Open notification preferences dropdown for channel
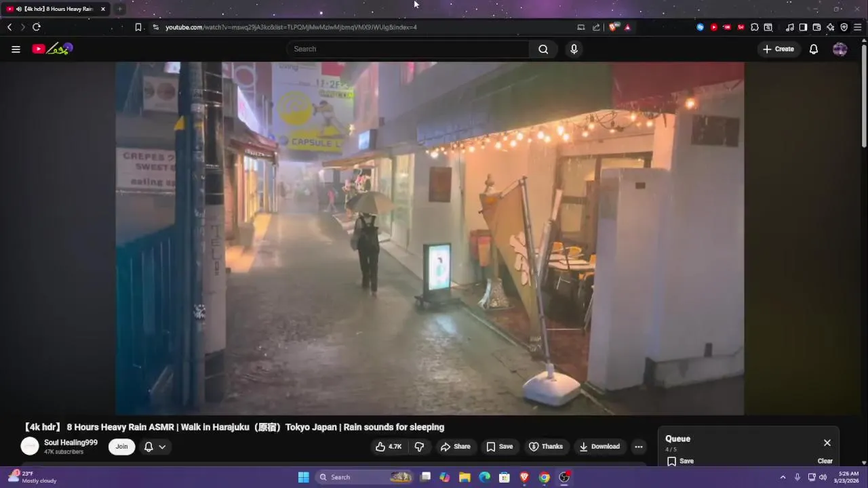Screen dimensions: 868x488 pos(155,447)
